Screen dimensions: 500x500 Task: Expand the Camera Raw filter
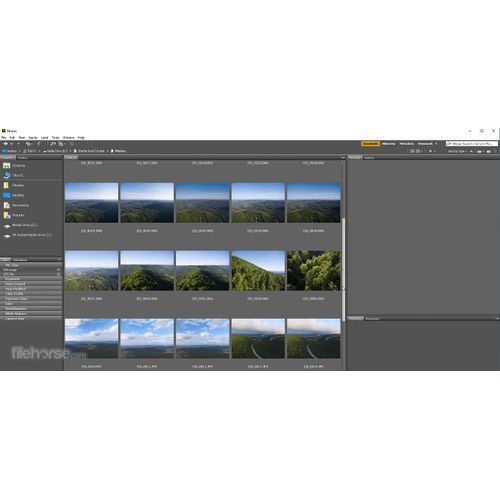point(31,319)
